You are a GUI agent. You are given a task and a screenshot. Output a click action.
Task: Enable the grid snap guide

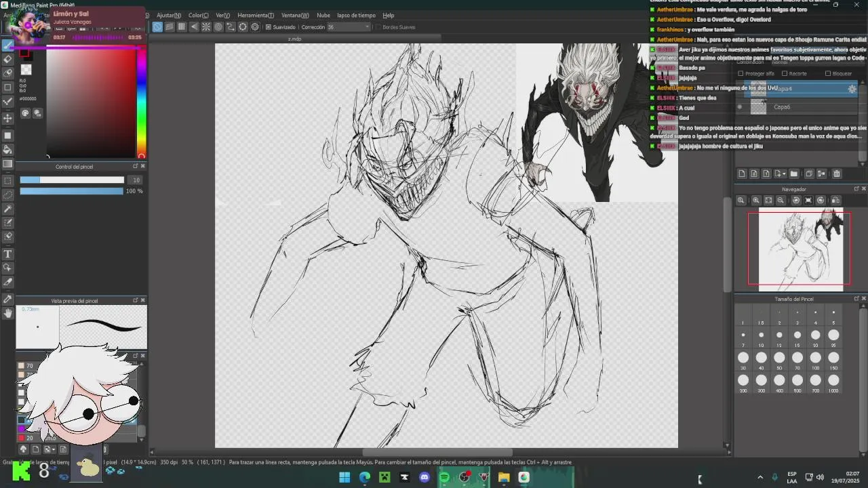pyautogui.click(x=182, y=27)
